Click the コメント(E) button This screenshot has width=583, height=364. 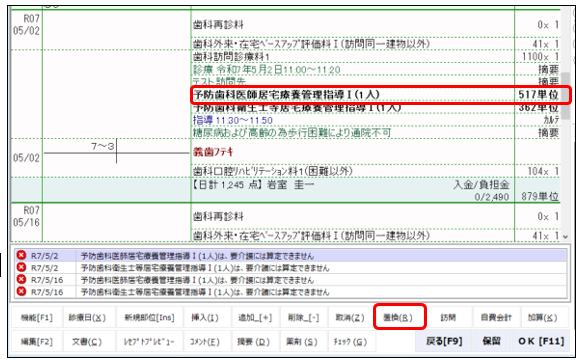pos(205,341)
